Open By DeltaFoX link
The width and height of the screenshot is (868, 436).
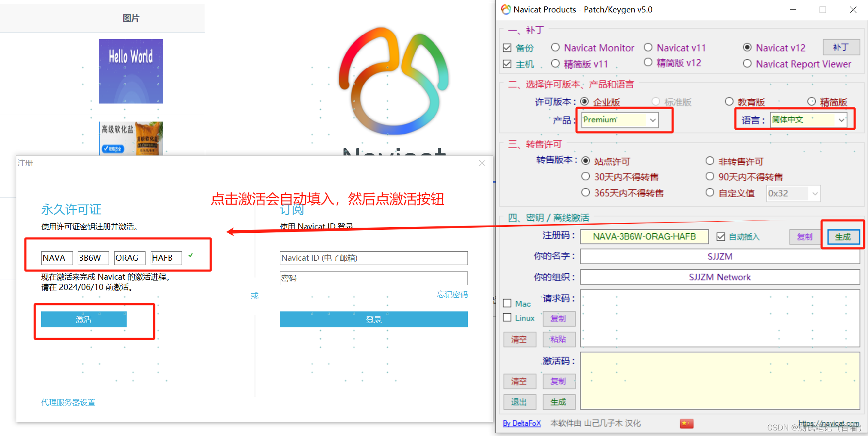tap(522, 424)
